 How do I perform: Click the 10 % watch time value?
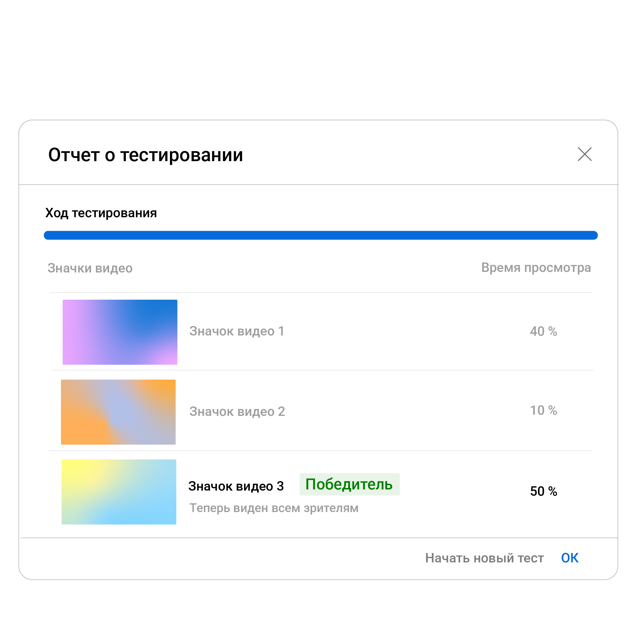(x=543, y=410)
